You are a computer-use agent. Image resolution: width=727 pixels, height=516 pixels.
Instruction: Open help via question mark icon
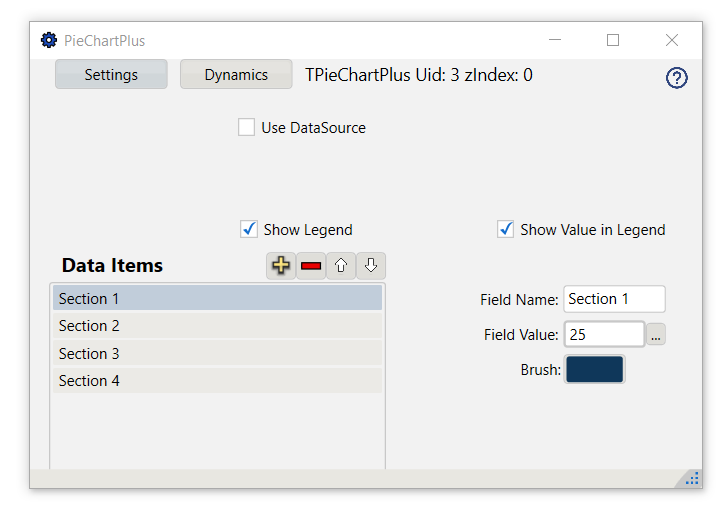tap(677, 78)
